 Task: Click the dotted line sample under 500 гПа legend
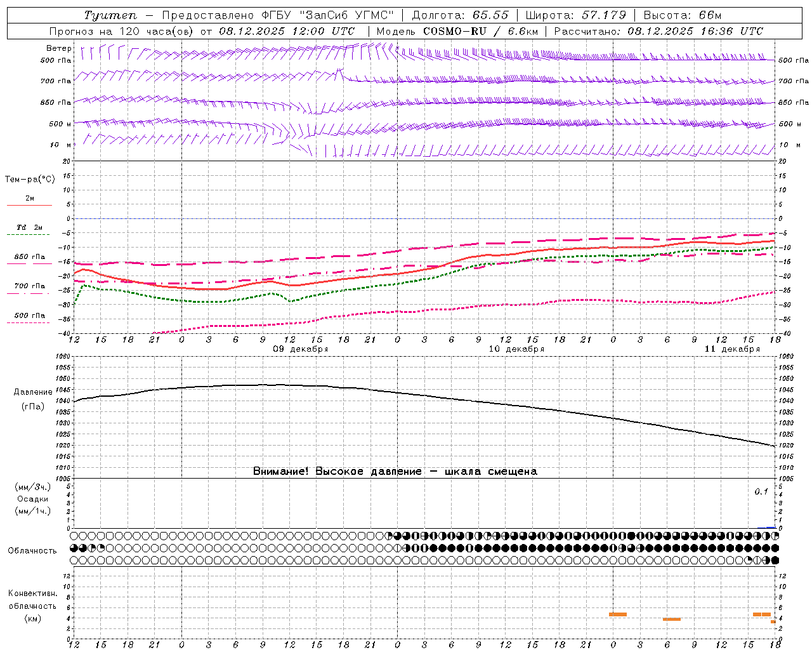tap(29, 322)
